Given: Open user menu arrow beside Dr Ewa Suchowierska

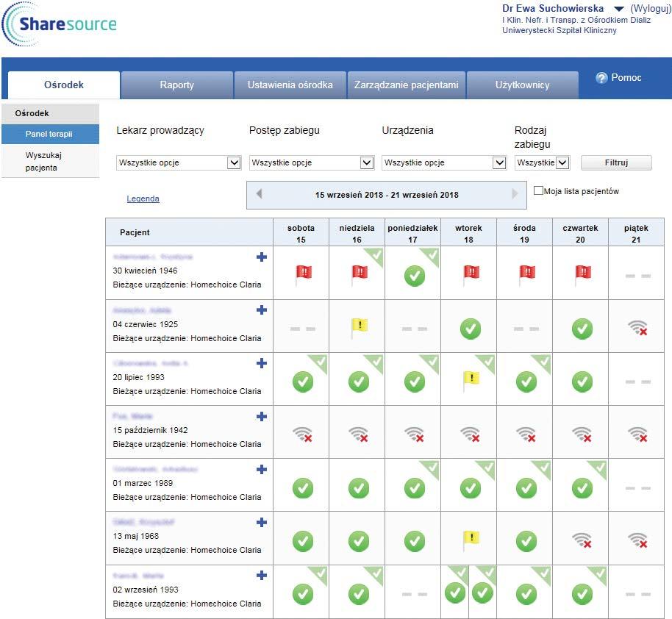Looking at the screenshot, I should coord(619,9).
